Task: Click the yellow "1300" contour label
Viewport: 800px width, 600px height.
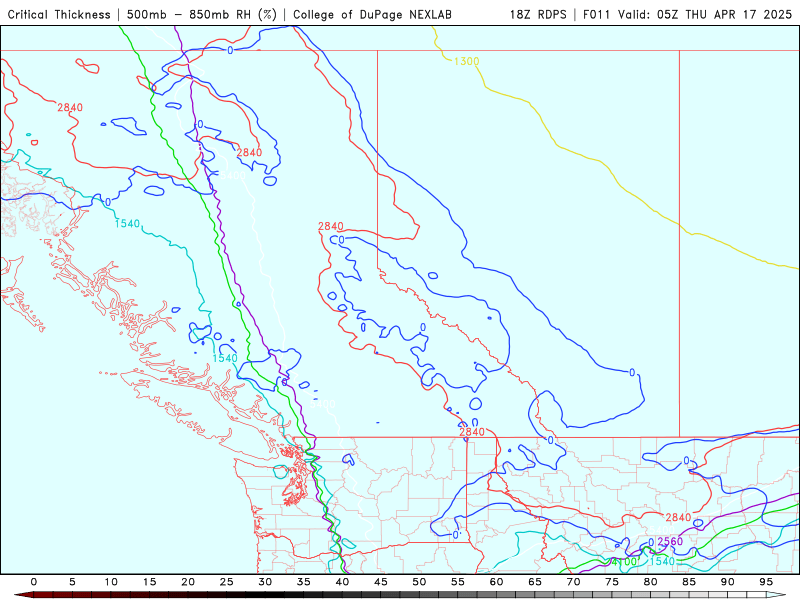Action: pos(466,62)
